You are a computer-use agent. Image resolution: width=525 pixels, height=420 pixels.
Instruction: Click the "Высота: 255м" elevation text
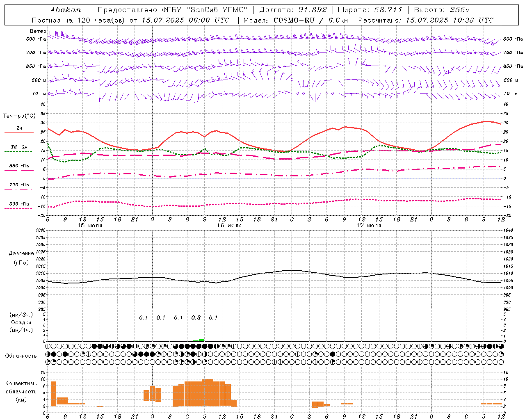tap(441, 10)
